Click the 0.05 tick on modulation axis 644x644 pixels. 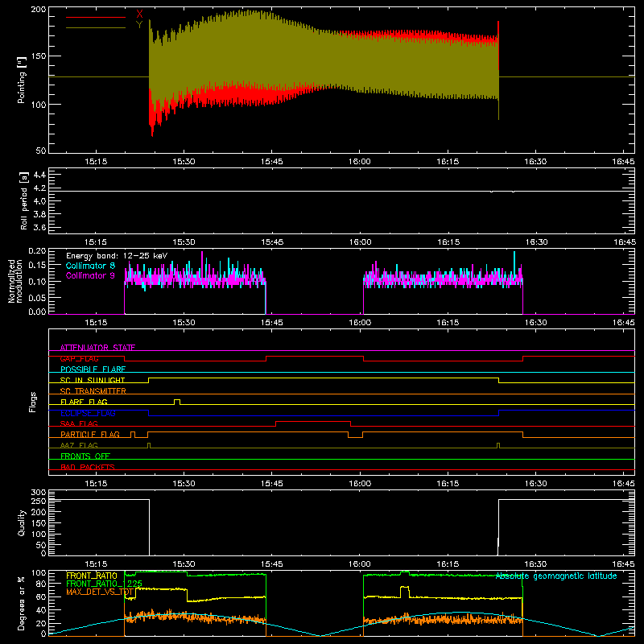pos(37,297)
